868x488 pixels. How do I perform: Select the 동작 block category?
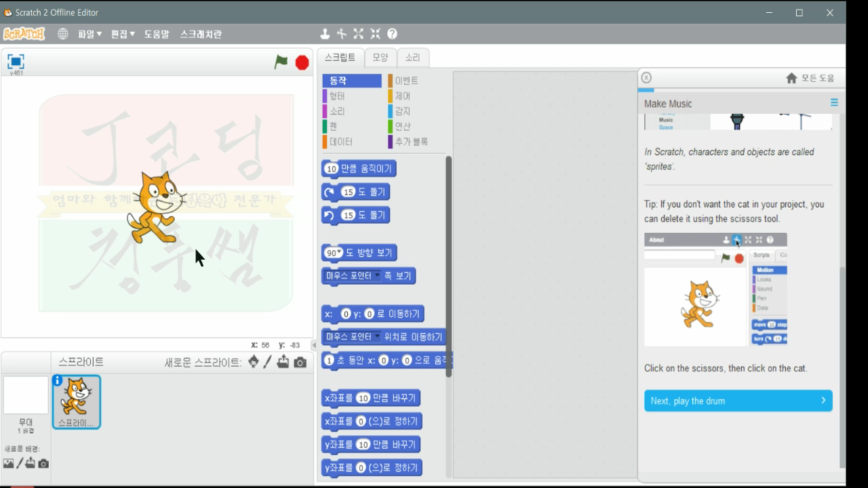tap(352, 81)
